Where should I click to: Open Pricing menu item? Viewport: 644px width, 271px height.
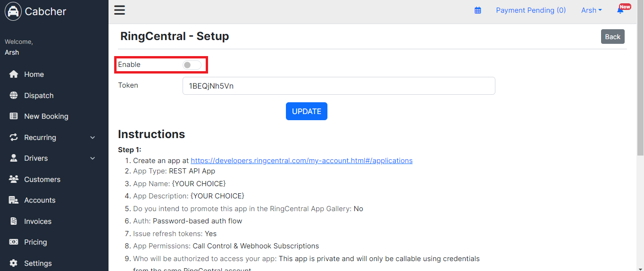point(35,242)
